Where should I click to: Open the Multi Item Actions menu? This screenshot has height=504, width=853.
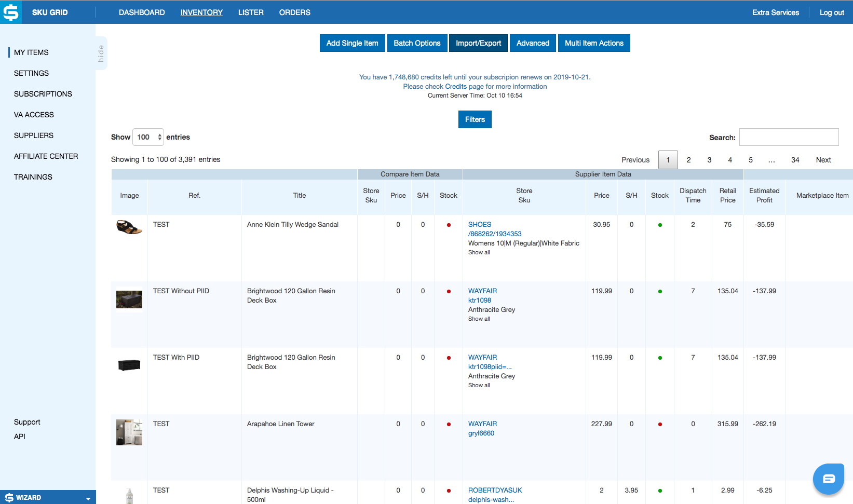(594, 43)
